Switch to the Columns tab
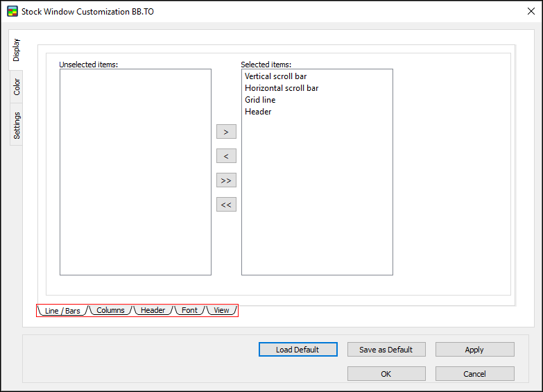The height and width of the screenshot is (392, 543). (110, 310)
